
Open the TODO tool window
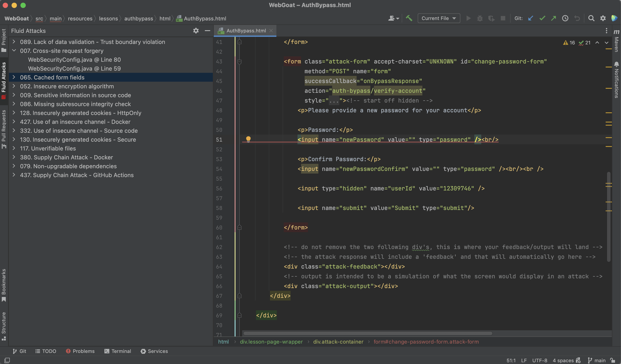[46, 351]
